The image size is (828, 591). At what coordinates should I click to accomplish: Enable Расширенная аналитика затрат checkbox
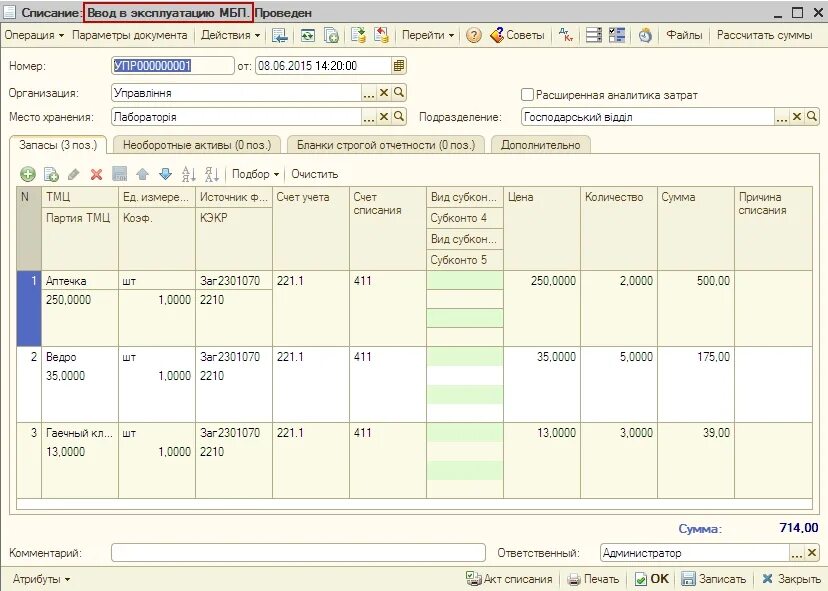coord(527,95)
